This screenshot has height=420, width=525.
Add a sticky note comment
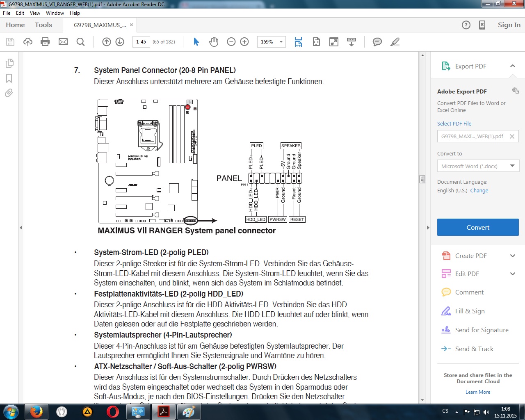pyautogui.click(x=377, y=42)
